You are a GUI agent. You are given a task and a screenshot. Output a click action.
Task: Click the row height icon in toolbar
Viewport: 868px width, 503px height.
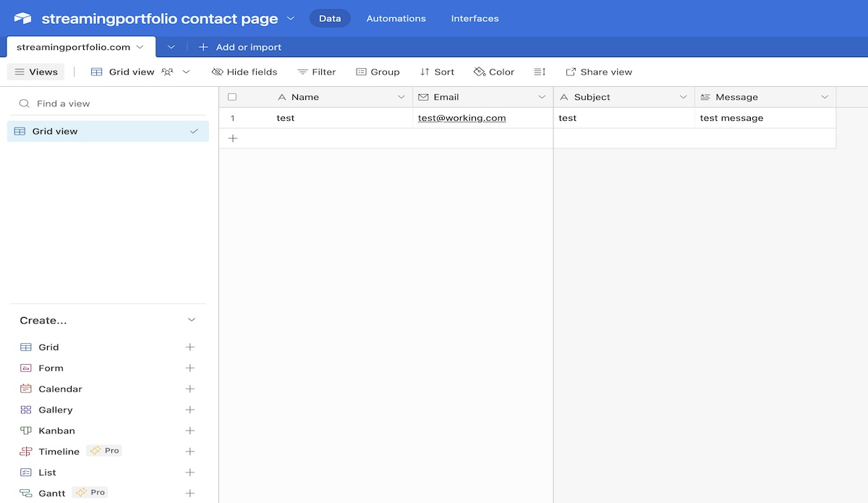pyautogui.click(x=540, y=72)
